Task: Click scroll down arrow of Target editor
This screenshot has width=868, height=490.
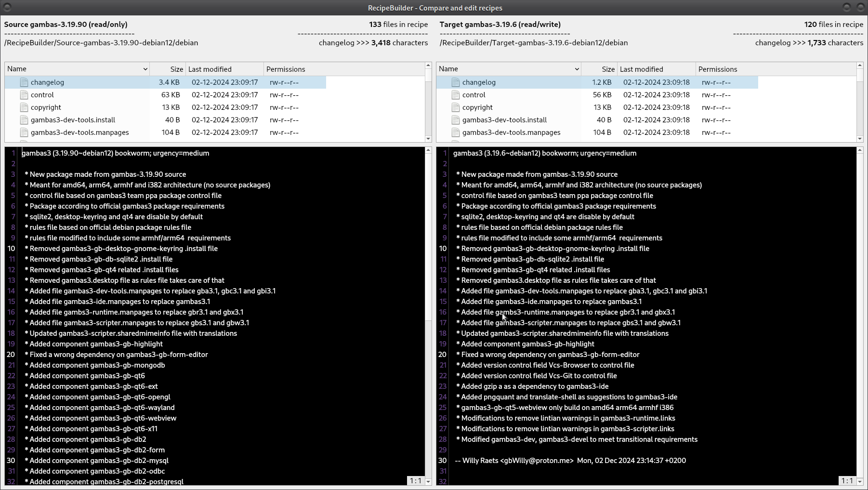Action: pyautogui.click(x=860, y=481)
